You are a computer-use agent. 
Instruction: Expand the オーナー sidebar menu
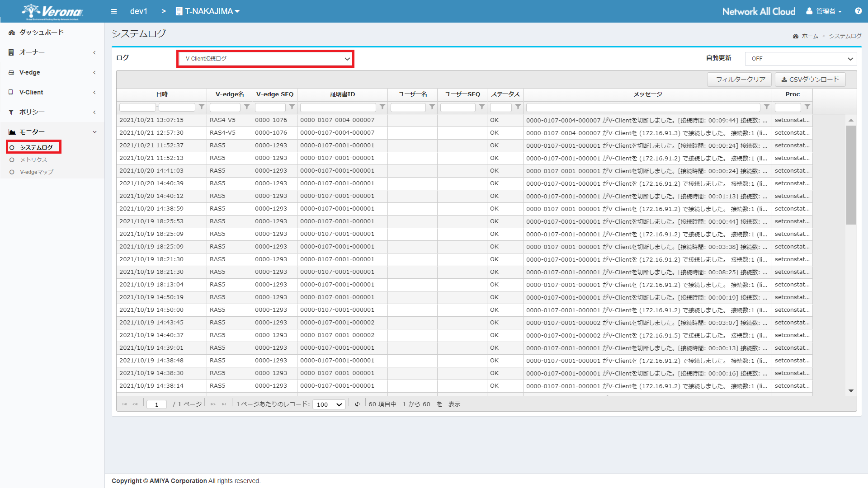pyautogui.click(x=52, y=52)
